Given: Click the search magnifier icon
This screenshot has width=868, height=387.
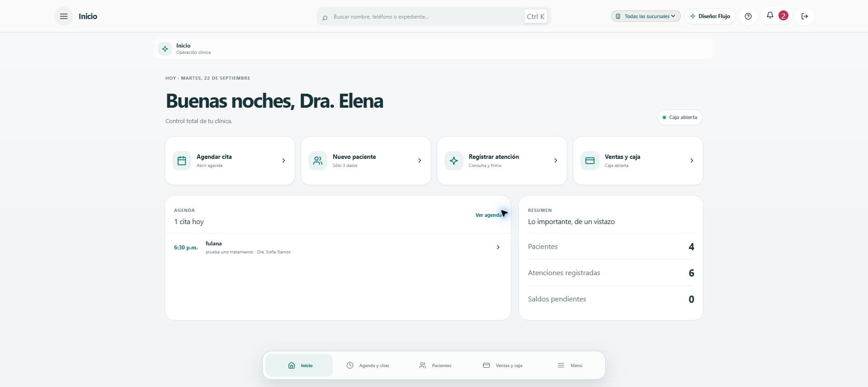Looking at the screenshot, I should [x=325, y=17].
